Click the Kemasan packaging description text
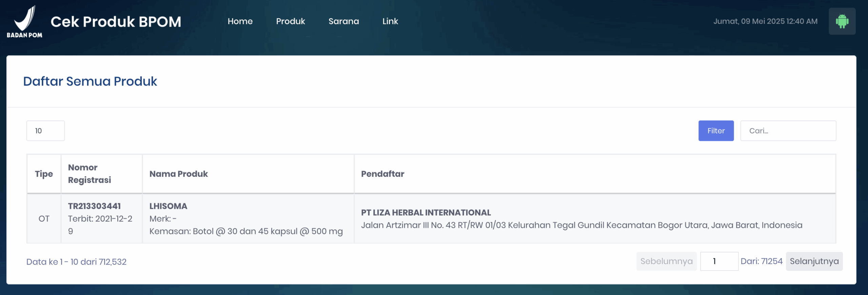 pyautogui.click(x=246, y=231)
